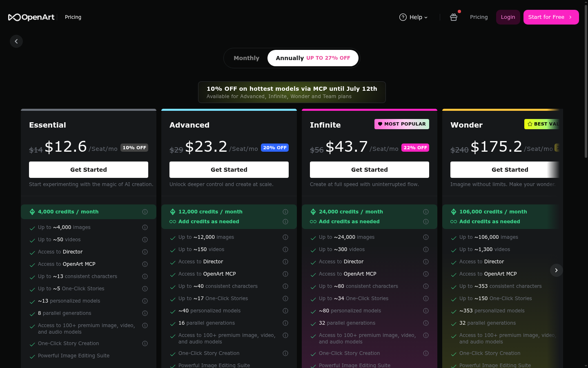Info icon beside ~13 consistent characters

tap(145, 276)
